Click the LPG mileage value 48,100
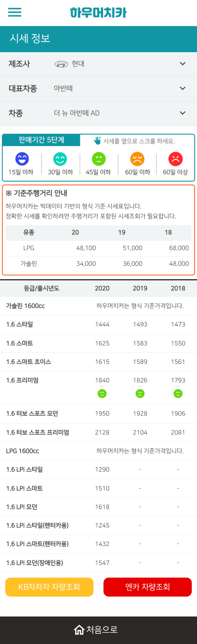Image resolution: width=197 pixels, height=644 pixels. 86,248
